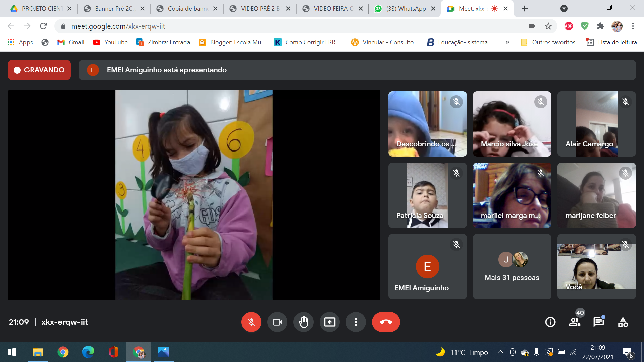This screenshot has width=644, height=362.
Task: Open chat with everyone
Action: [x=598, y=322]
